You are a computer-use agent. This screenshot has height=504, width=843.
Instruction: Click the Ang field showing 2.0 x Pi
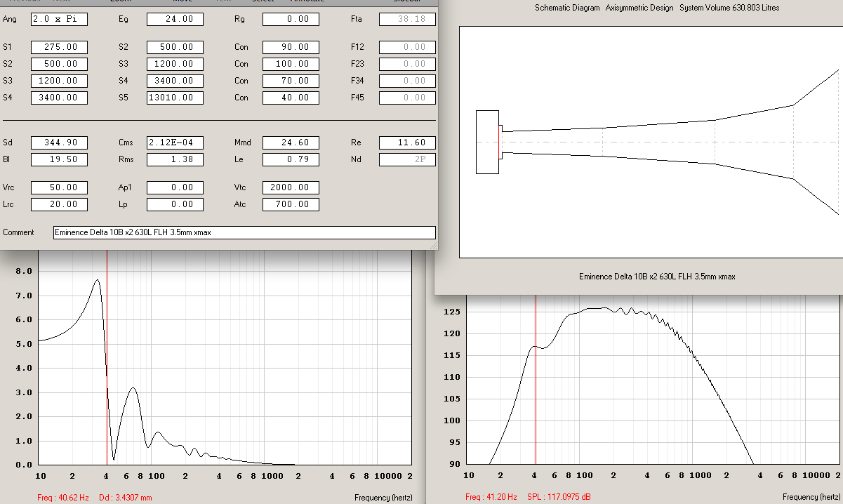(60, 19)
